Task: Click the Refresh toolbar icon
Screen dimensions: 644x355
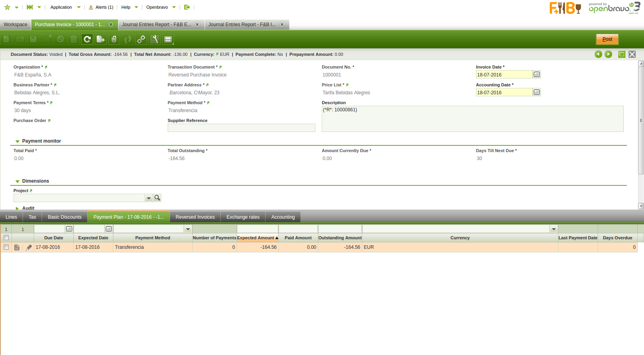Action: pyautogui.click(x=87, y=39)
